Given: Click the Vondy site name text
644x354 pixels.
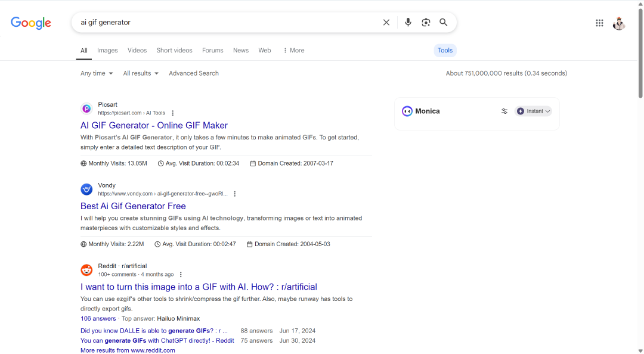Looking at the screenshot, I should pos(107,185).
